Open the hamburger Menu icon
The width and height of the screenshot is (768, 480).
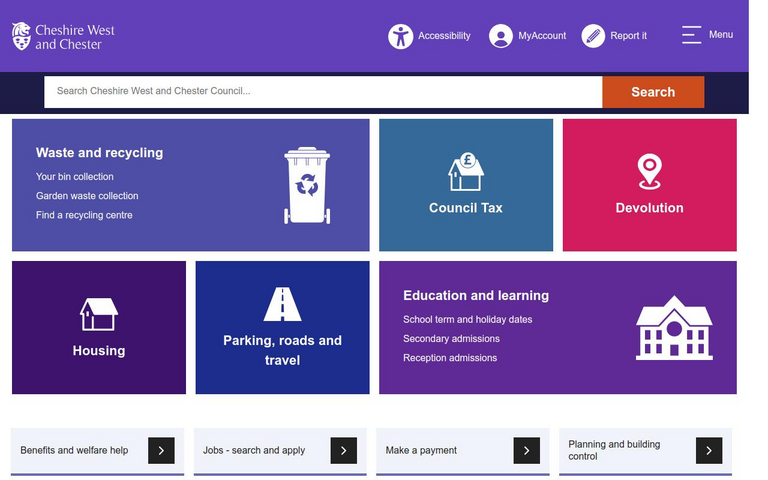(692, 35)
